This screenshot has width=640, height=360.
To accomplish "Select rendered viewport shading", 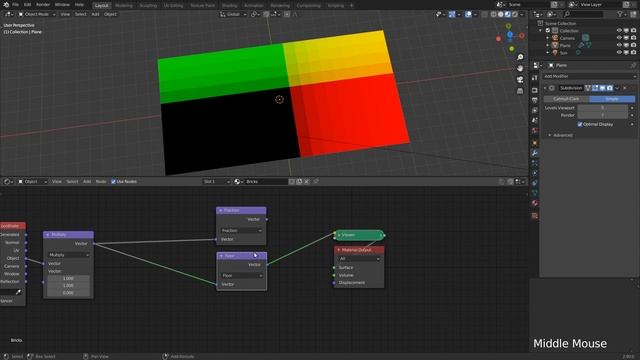I will 515,14.
